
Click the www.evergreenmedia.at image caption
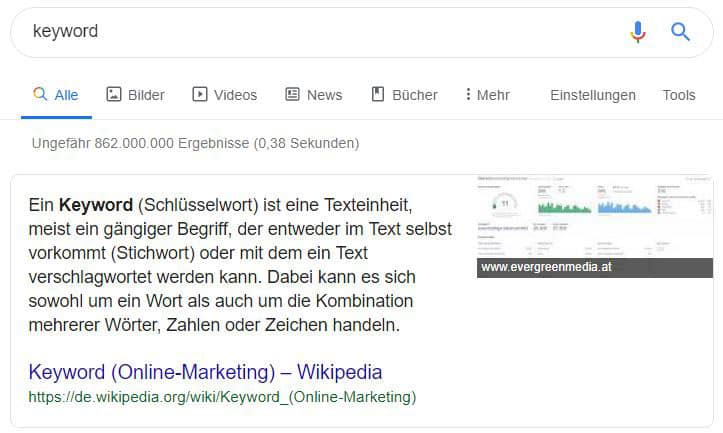coord(595,267)
